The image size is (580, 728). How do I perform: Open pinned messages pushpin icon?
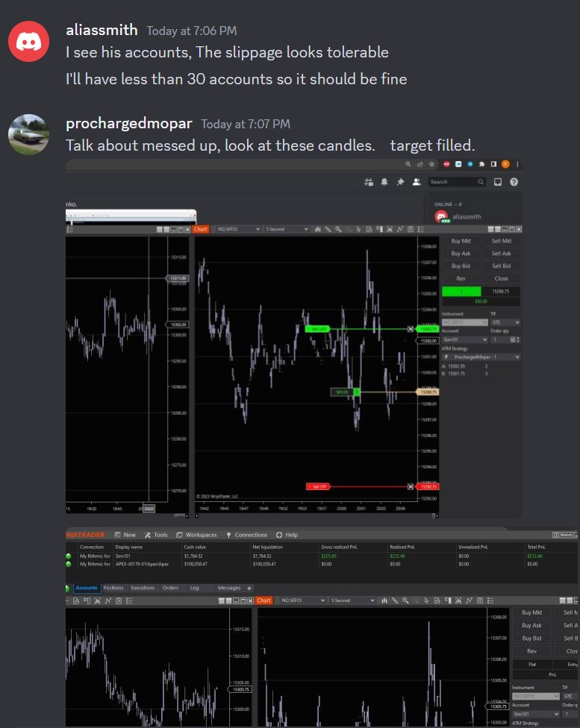tap(400, 182)
